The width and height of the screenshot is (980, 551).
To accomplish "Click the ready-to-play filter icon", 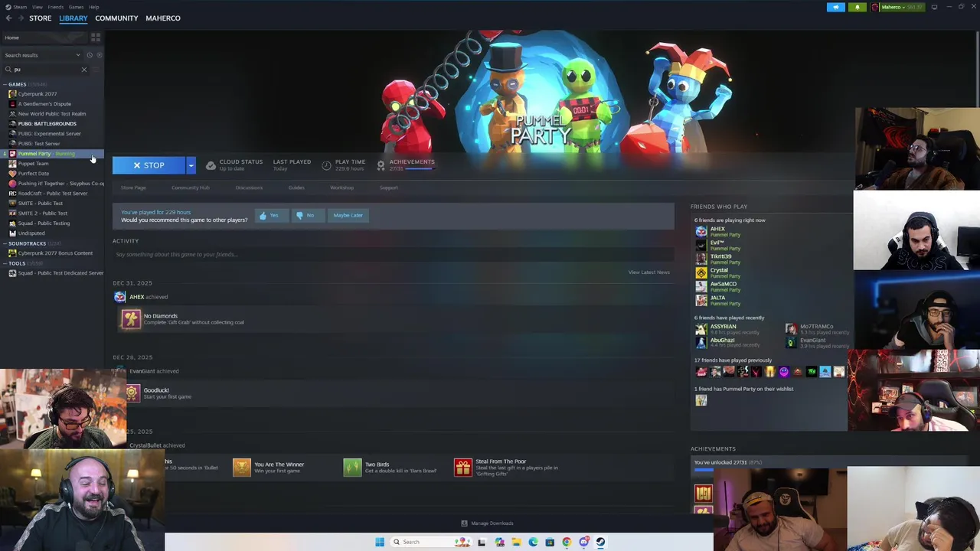I will (x=99, y=55).
